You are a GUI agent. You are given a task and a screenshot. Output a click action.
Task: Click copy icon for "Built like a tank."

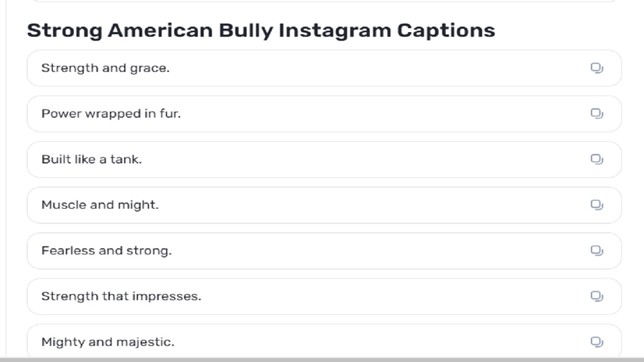coord(597,159)
